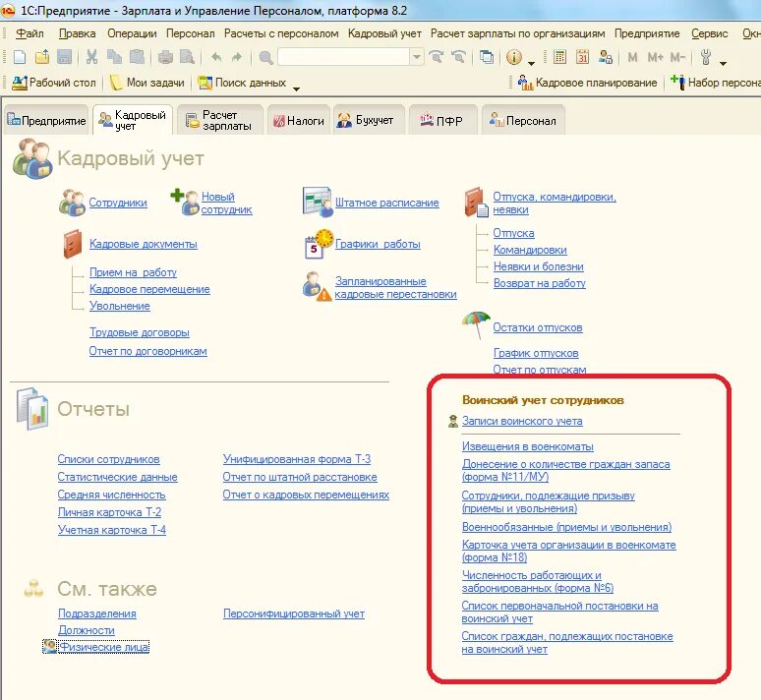
Task: Switch to the Персонал tab
Action: pyautogui.click(x=523, y=120)
